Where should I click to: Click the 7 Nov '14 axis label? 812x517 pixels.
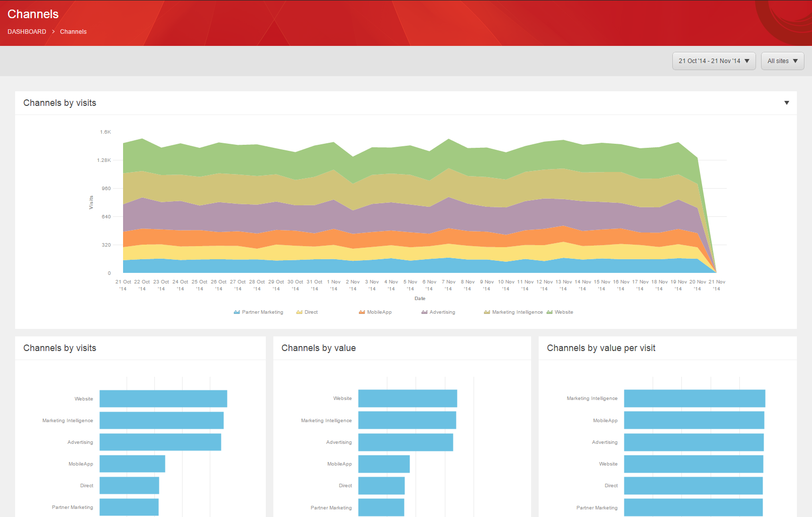coord(448,285)
